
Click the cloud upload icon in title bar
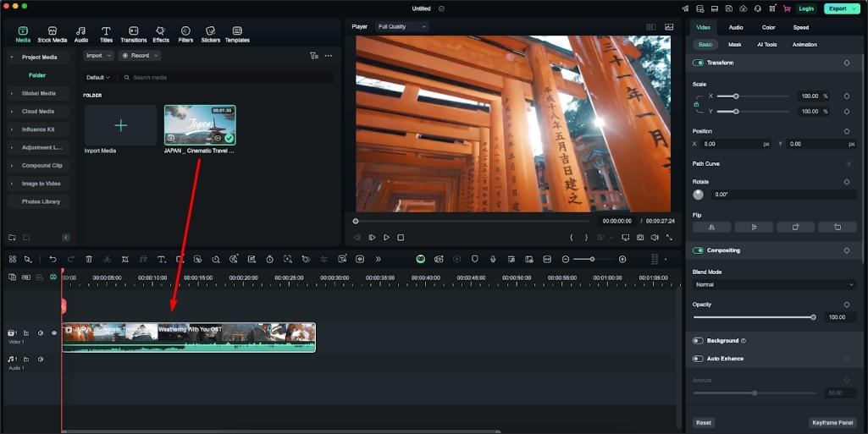pos(743,8)
